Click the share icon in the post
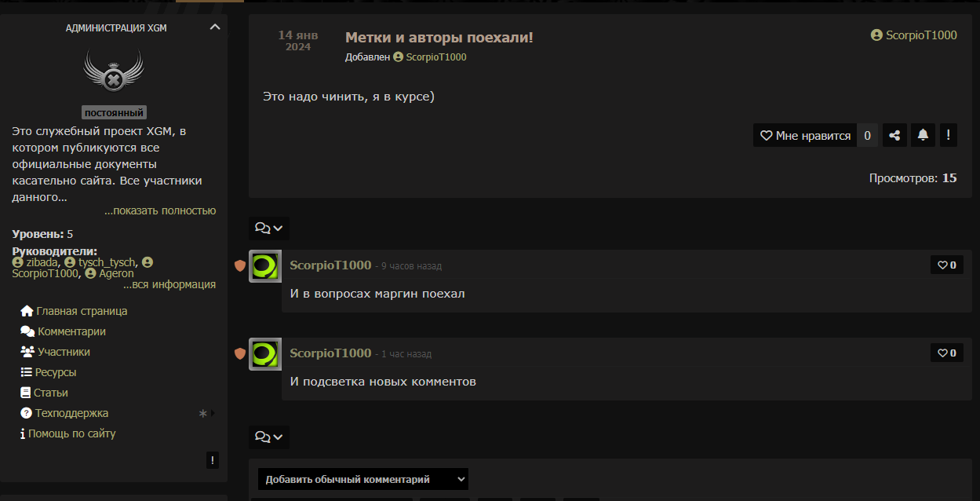This screenshot has height=501, width=980. 894,135
